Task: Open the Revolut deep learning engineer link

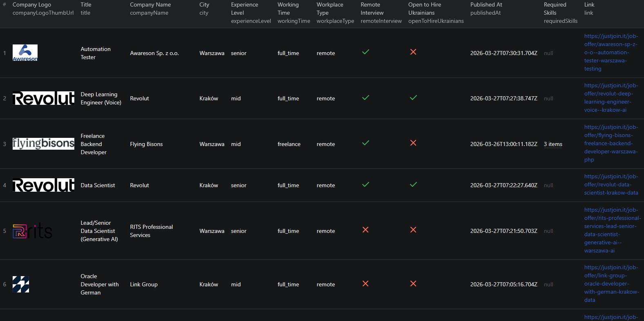Action: tap(611, 98)
